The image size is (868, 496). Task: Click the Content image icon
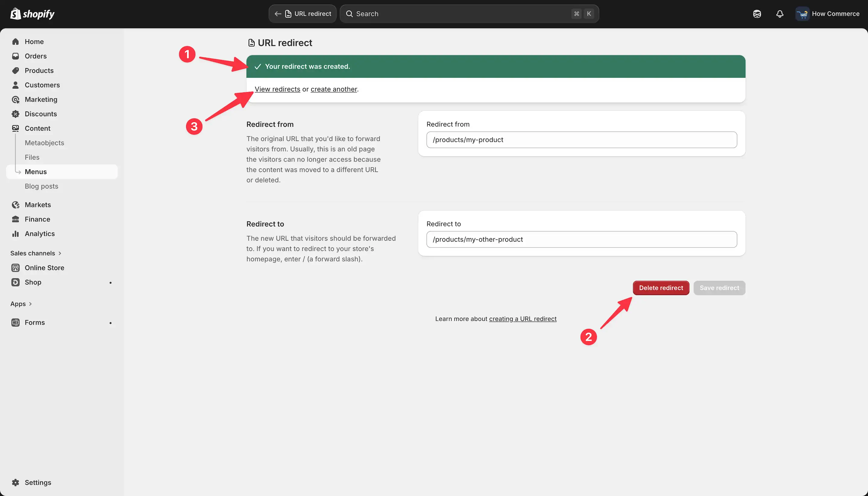tap(15, 128)
